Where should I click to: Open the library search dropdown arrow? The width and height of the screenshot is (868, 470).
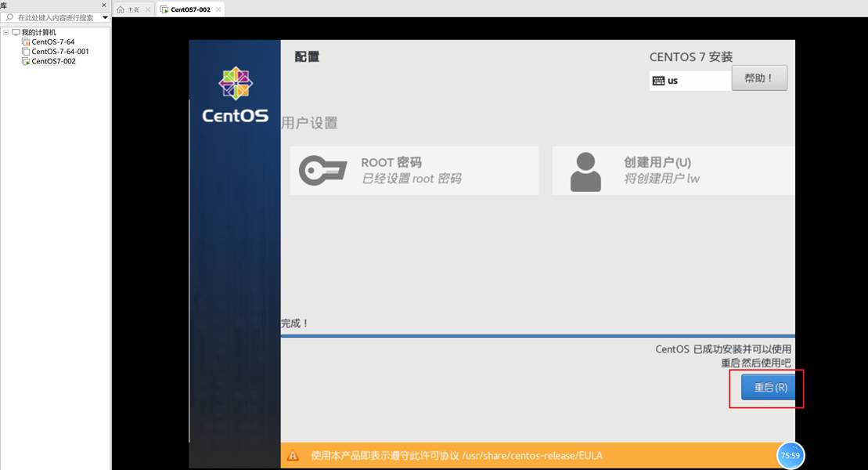[105, 18]
